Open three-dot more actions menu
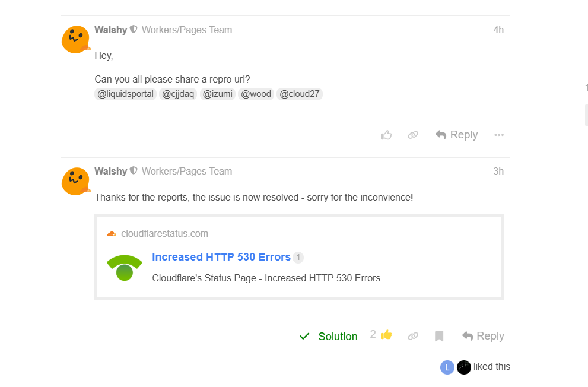The image size is (588, 387). point(499,135)
